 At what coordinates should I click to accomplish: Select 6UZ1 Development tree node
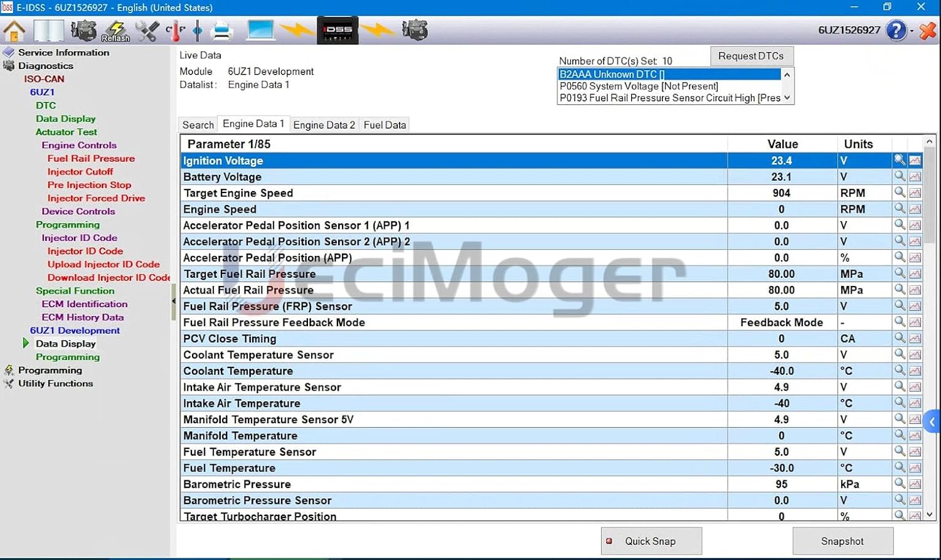pyautogui.click(x=75, y=330)
